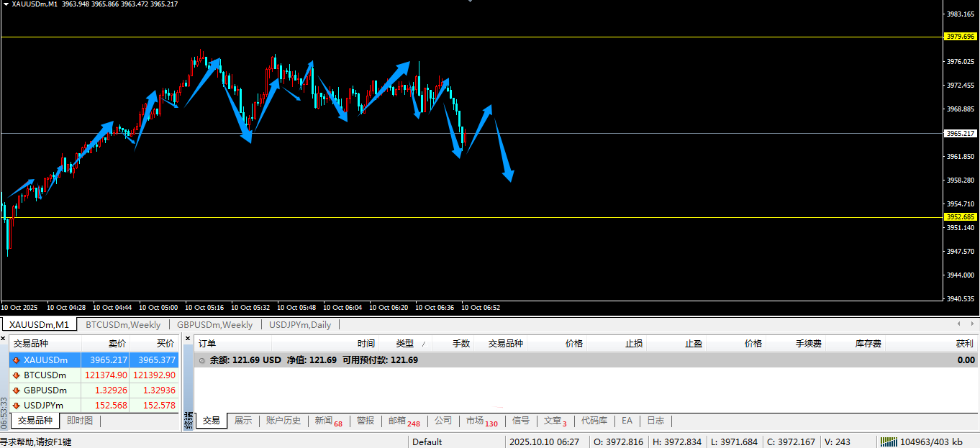Close the Terminal panel
Viewport: 980px width, 448px height.
coord(188,338)
